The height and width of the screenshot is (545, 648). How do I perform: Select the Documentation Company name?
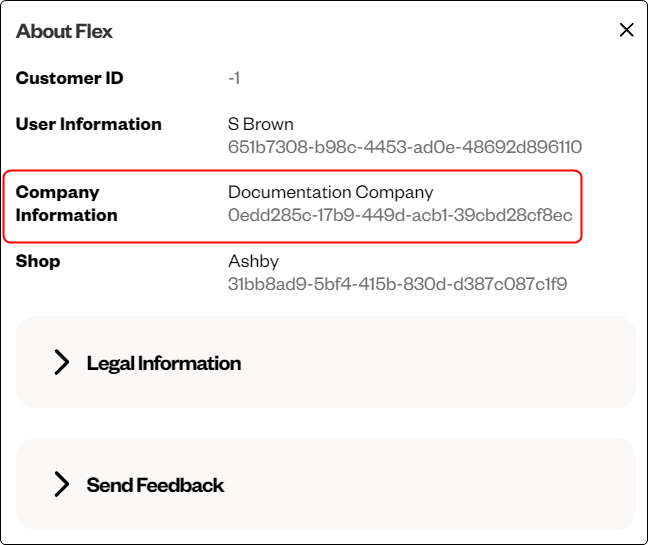click(330, 192)
